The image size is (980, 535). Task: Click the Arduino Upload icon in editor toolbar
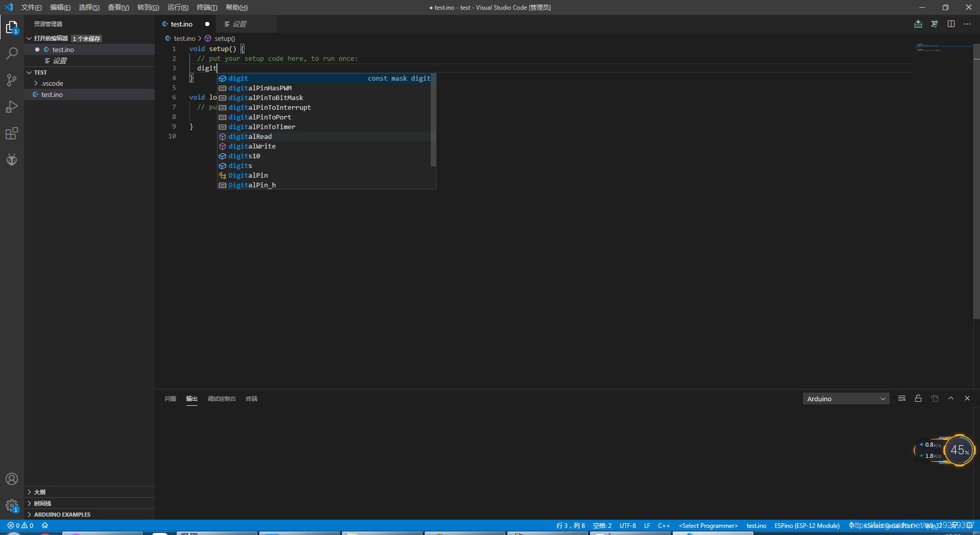[918, 24]
